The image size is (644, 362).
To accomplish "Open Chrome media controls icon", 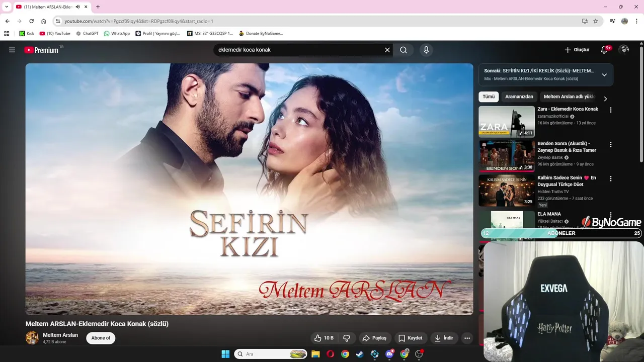I will pos(612,21).
